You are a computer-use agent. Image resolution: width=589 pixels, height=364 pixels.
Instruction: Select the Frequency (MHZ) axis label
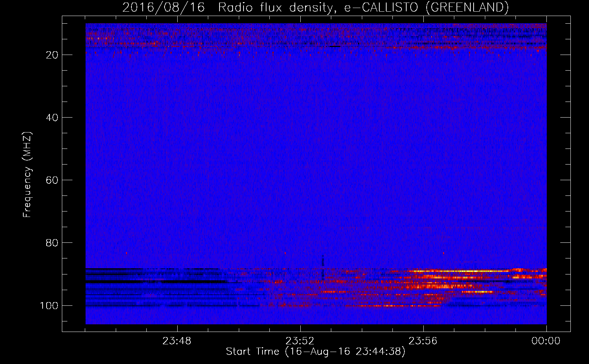(27, 175)
